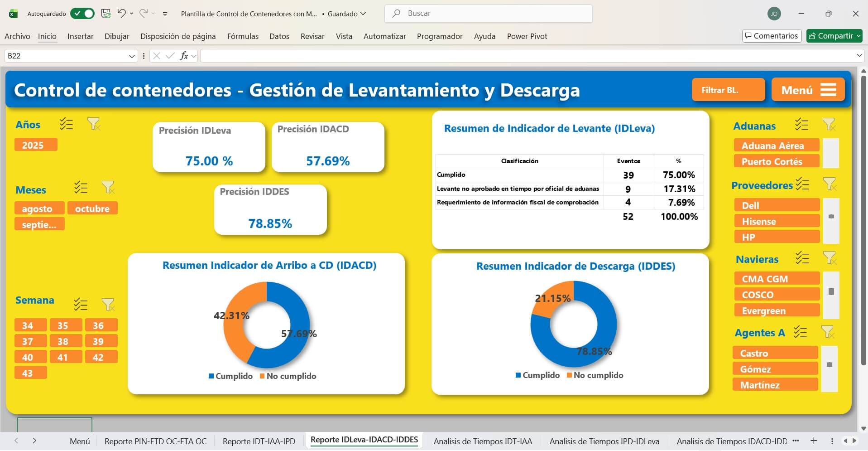Click the Undo arrow icon
This screenshot has height=451, width=868.
tap(121, 13)
